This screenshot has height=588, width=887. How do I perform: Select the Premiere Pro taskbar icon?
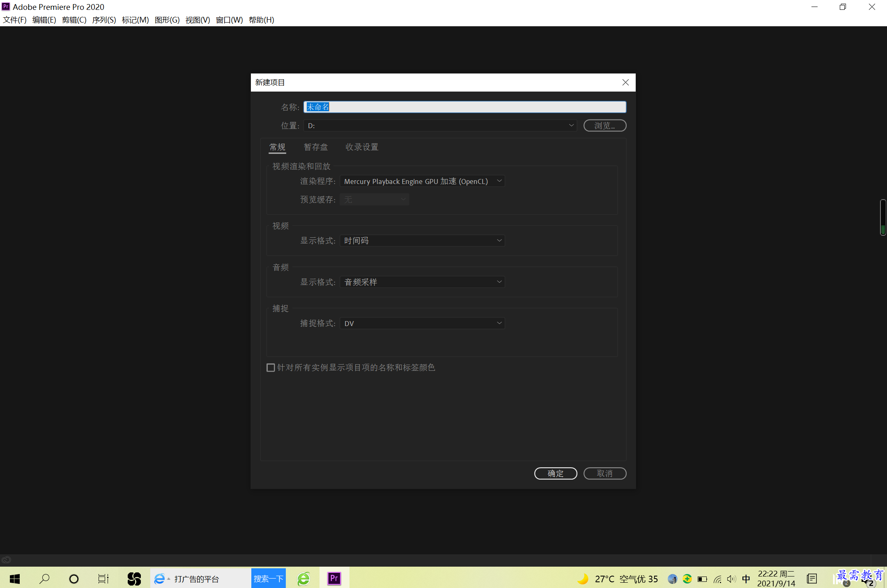[x=334, y=579]
